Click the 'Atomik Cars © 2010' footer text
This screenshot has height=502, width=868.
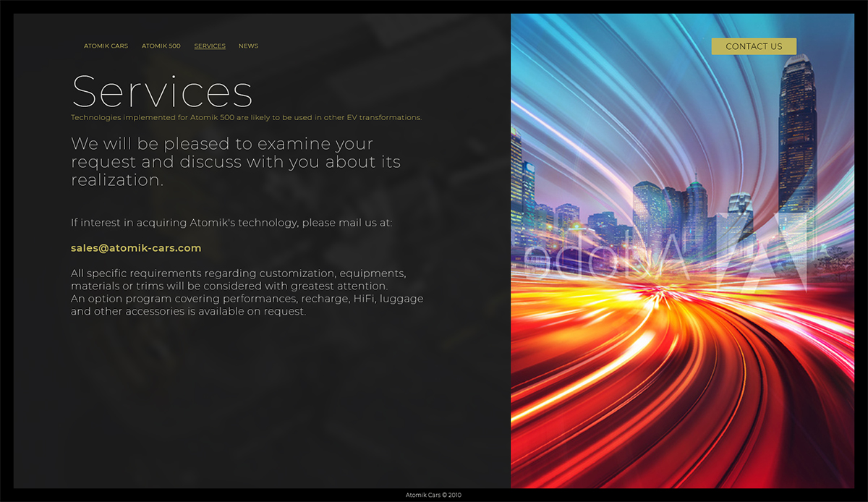[433, 495]
